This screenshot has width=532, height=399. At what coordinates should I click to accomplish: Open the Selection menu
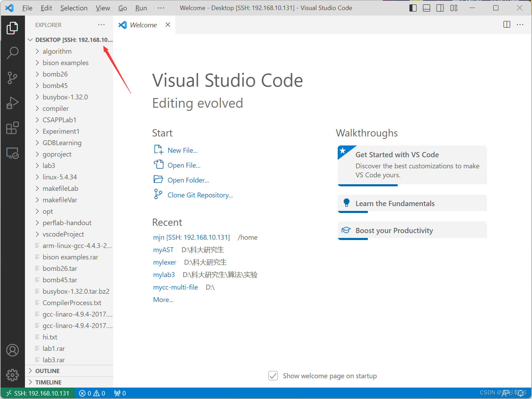(74, 8)
